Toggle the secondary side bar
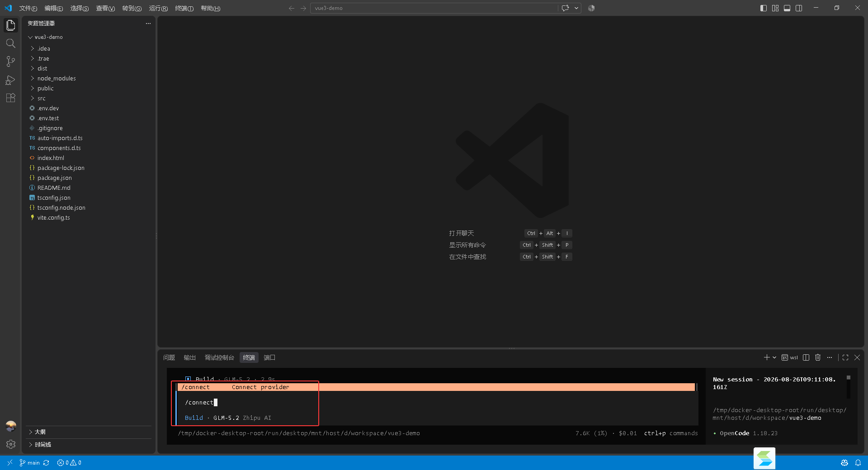 coord(799,8)
